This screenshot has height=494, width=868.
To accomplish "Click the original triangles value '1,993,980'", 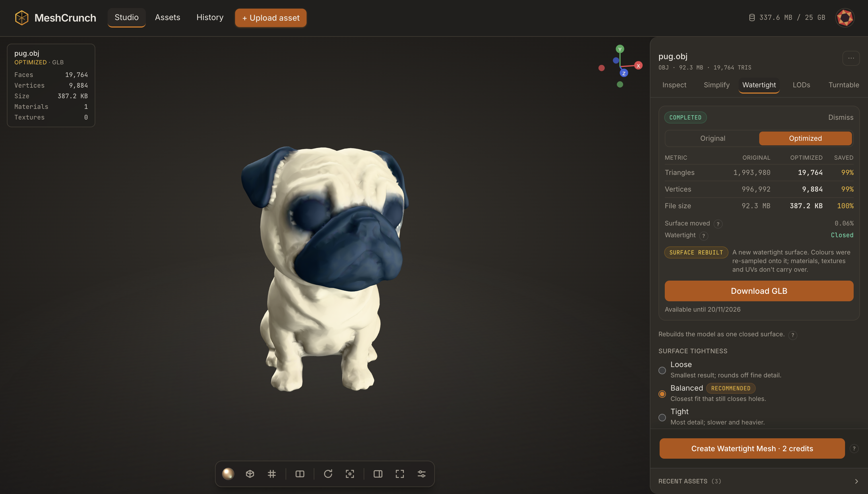I will pyautogui.click(x=752, y=172).
